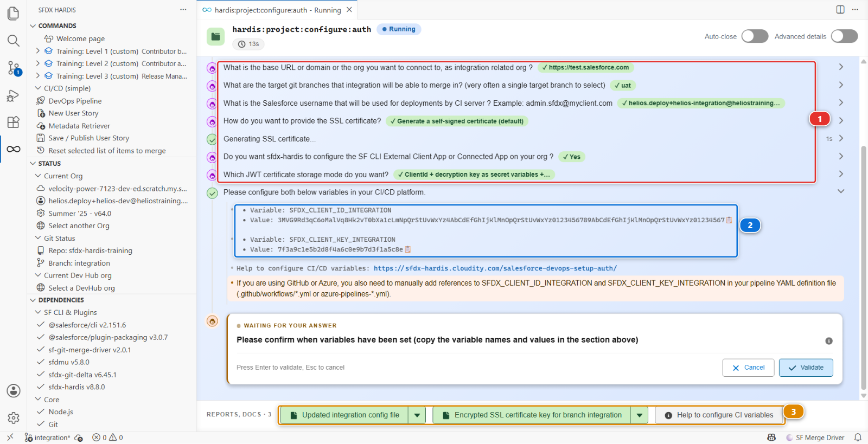This screenshot has height=444, width=868.
Task: Open SFDX Hardis panel more actions
Action: pos(183,10)
